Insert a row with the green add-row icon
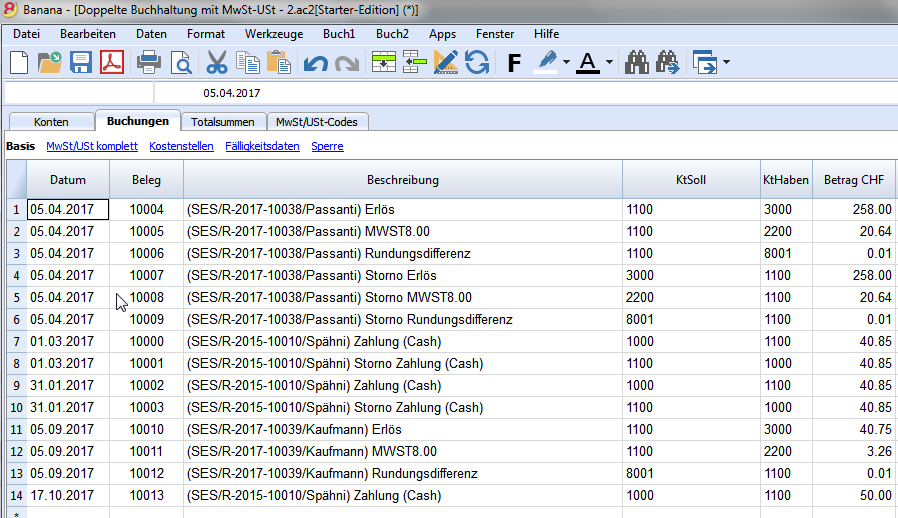Screen dimensions: 898x518 pyautogui.click(x=384, y=62)
